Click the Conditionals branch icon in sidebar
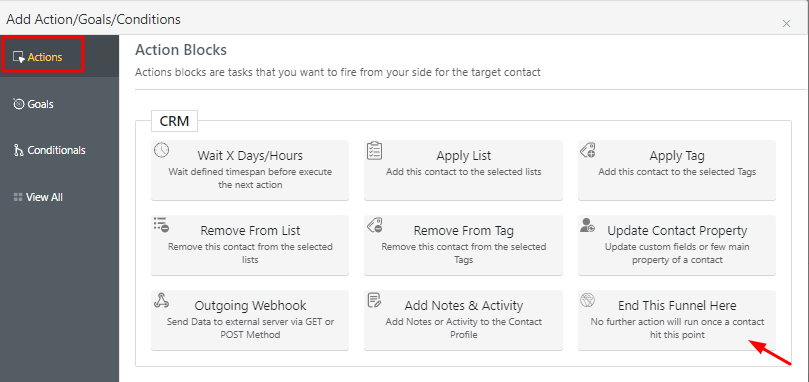Image resolution: width=809 pixels, height=382 pixels. 19,151
